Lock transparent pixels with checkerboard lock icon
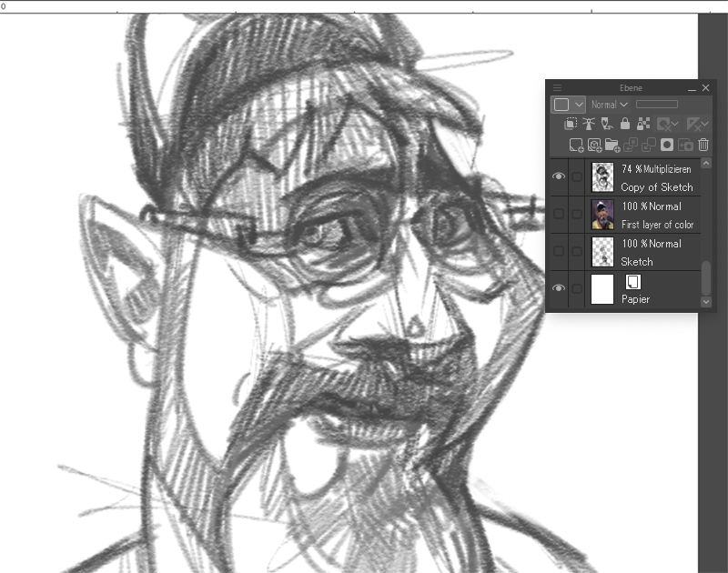Viewport: 728px width, 573px height. pyautogui.click(x=643, y=124)
